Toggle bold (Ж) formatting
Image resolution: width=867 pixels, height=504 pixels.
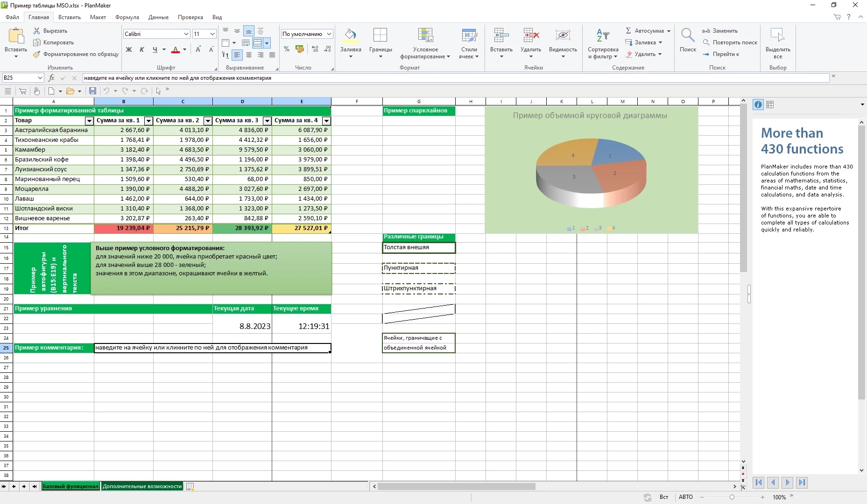click(129, 49)
